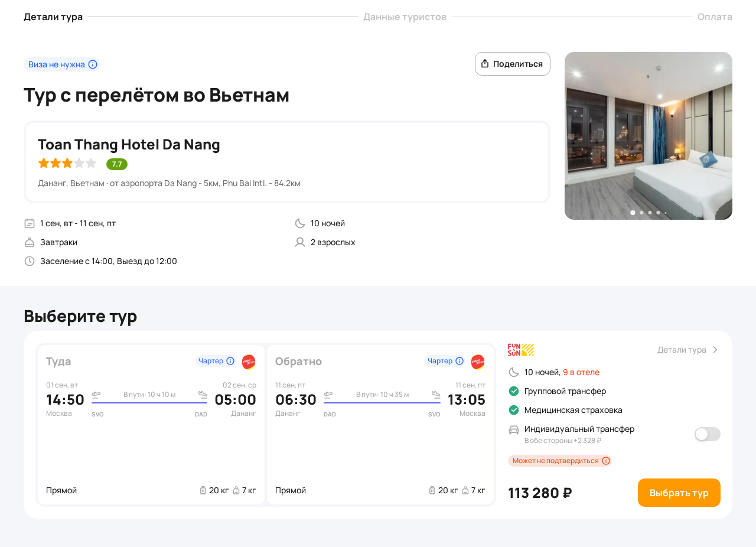Screen dimensions: 756x547
Task: Click info icon on Обратно Чартер badge
Action: (460, 361)
